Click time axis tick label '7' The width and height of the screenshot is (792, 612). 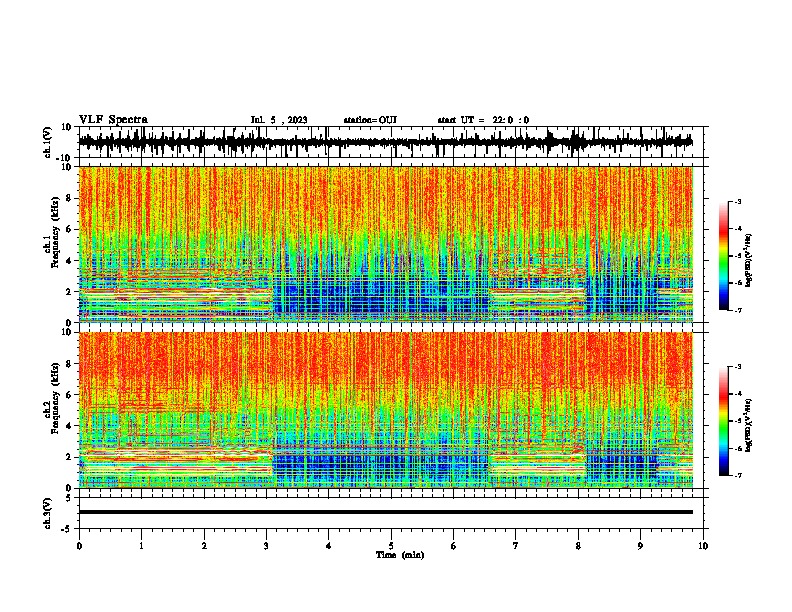pos(516,546)
